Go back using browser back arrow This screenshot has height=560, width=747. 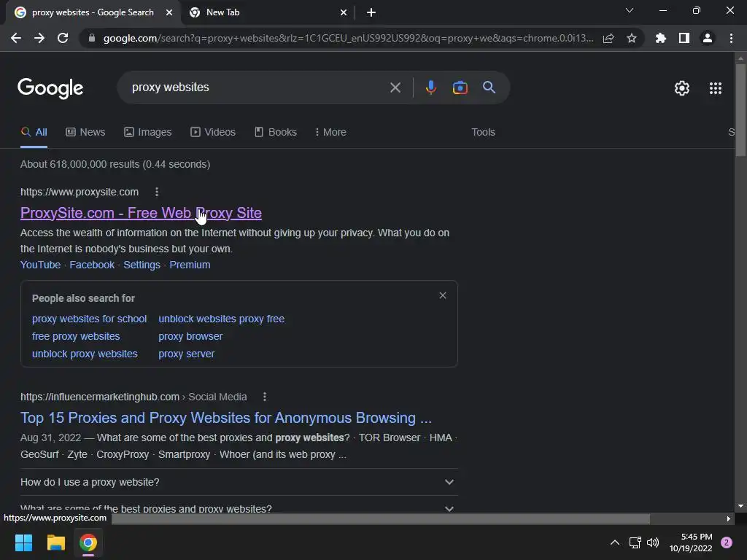coord(16,38)
